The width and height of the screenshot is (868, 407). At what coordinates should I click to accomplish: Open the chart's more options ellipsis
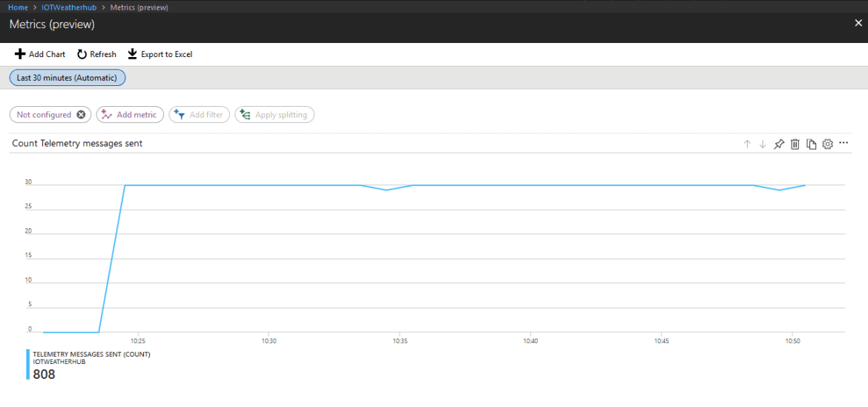pyautogui.click(x=844, y=142)
